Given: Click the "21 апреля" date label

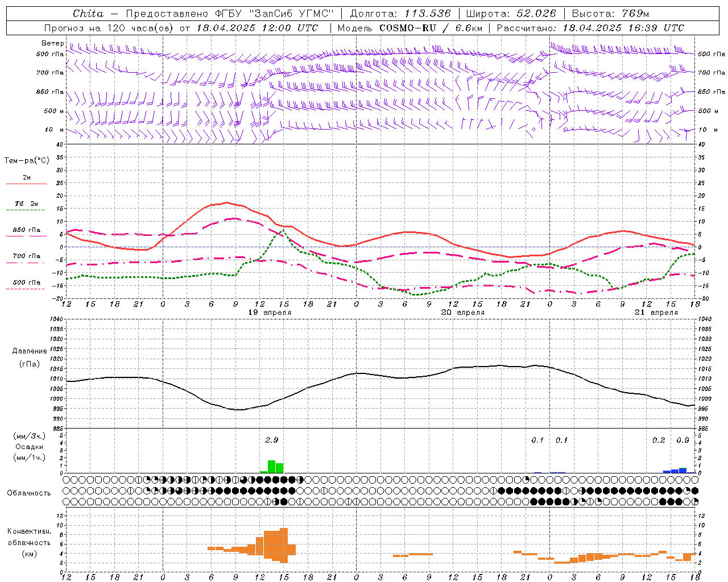Looking at the screenshot, I should [x=656, y=313].
